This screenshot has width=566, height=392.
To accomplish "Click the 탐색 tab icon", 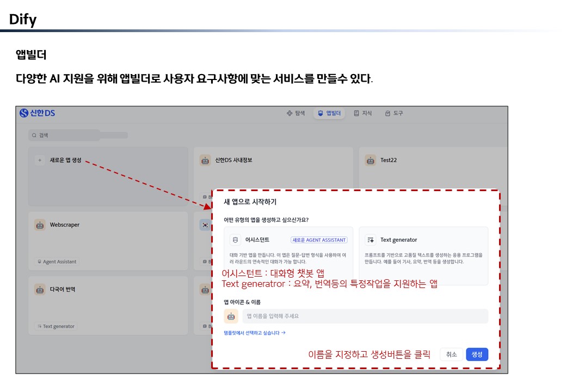I will coord(290,113).
